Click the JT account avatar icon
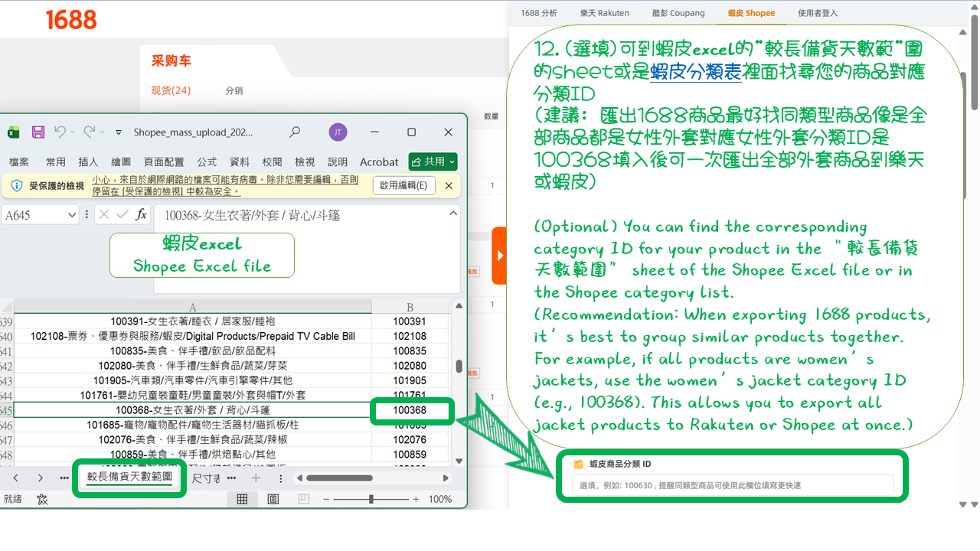Image resolution: width=980 pixels, height=551 pixels. [x=338, y=132]
